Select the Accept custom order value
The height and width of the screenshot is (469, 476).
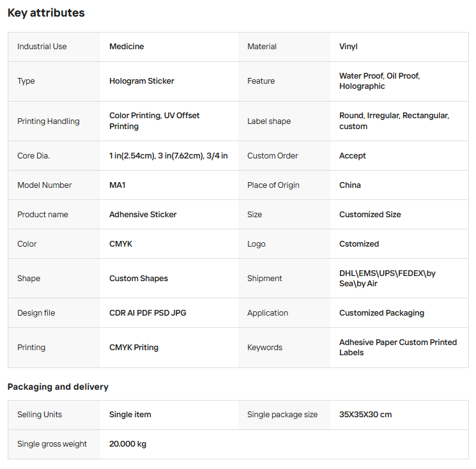pyautogui.click(x=353, y=156)
